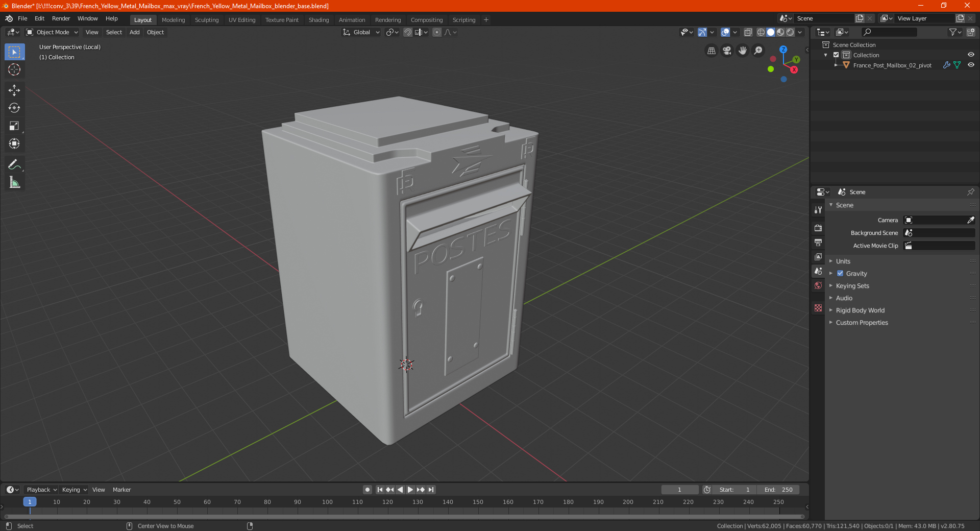Switch to camera view icon
Image resolution: width=980 pixels, height=531 pixels.
click(727, 51)
